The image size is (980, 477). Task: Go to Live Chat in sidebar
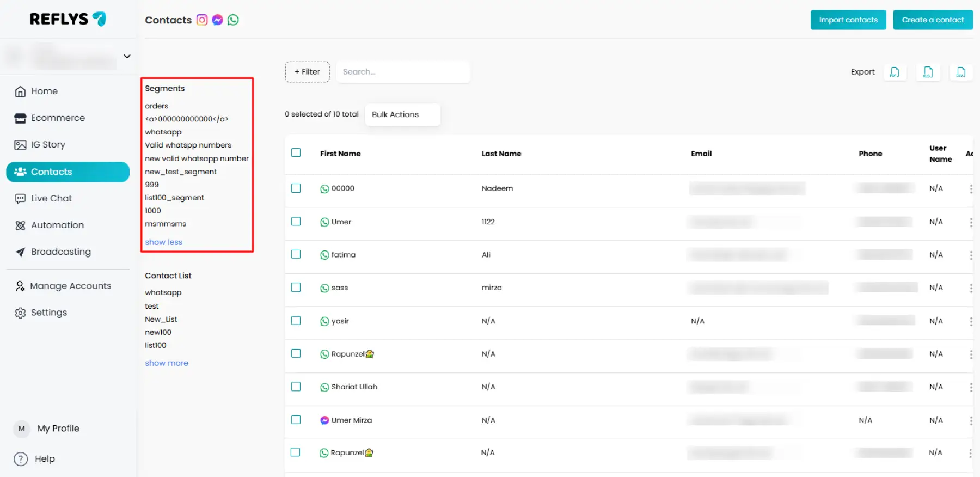[x=51, y=199]
